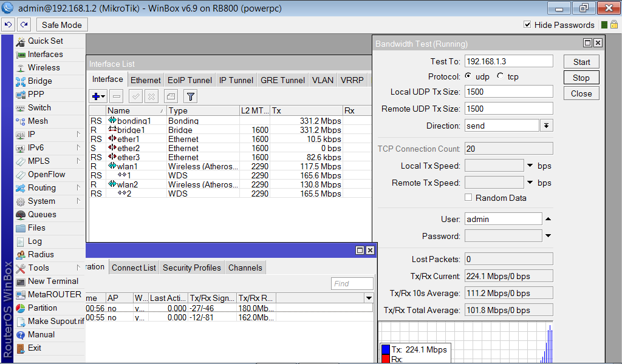This screenshot has height=364, width=622.
Task: Click the Queues sidebar icon
Action: (x=20, y=215)
